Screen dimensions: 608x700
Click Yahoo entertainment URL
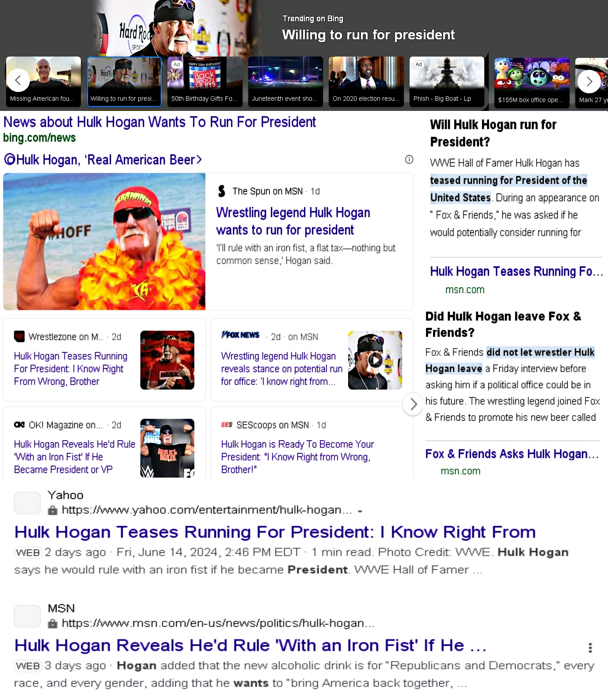tap(207, 510)
